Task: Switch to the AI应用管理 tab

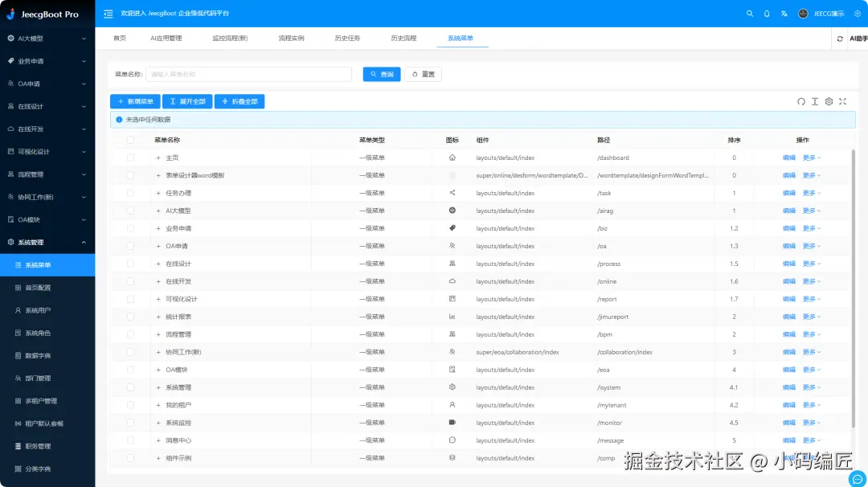Action: [x=166, y=39]
